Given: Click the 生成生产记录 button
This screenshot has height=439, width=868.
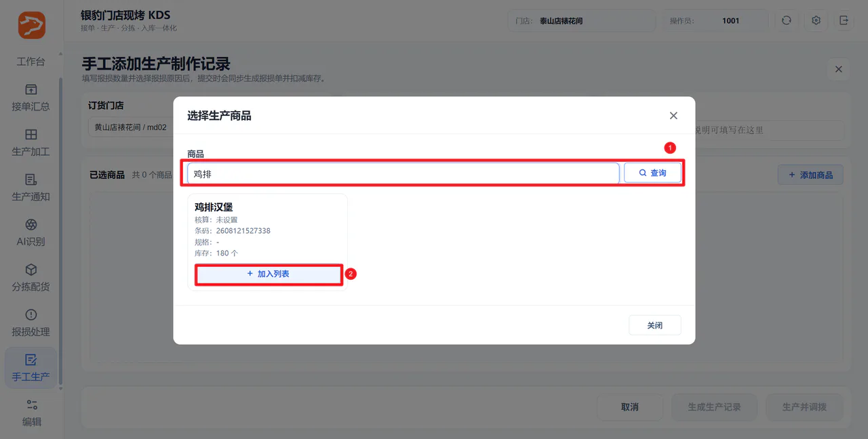Looking at the screenshot, I should click(x=714, y=407).
